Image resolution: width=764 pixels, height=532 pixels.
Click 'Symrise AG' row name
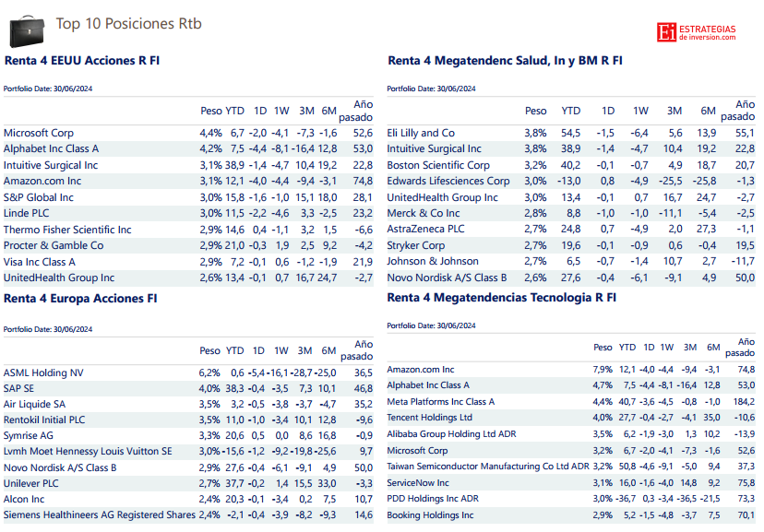pos(29,435)
